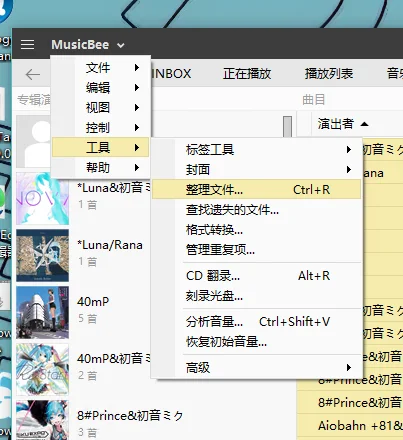Open the 帮助 menu
The image size is (403, 440).
point(101,167)
